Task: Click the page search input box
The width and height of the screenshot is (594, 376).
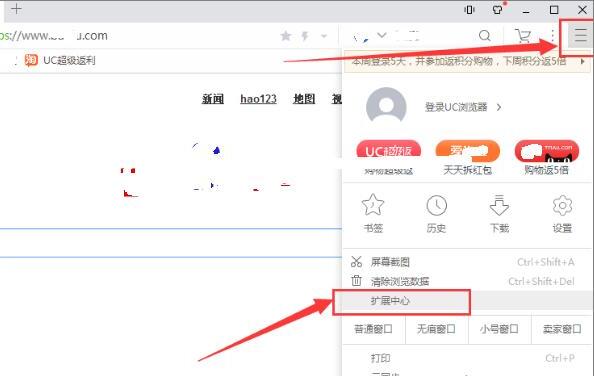Action: (170, 243)
